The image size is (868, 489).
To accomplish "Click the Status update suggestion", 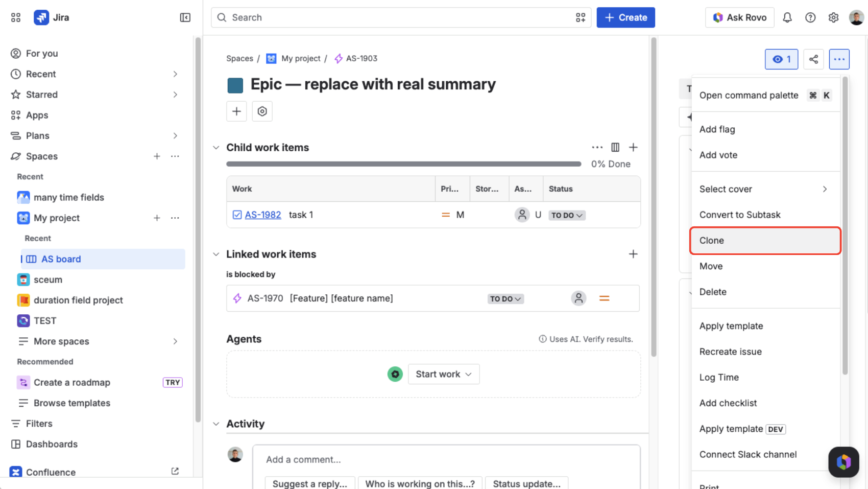I will (526, 483).
